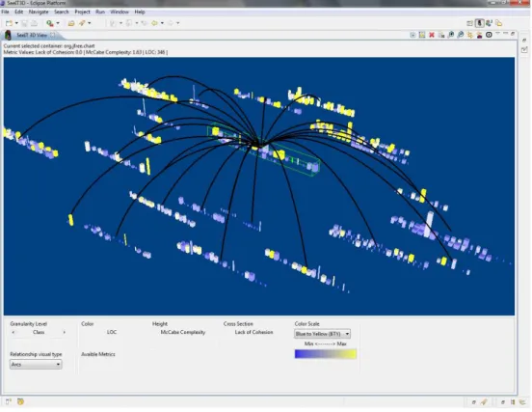
Task: Minimize the SeeIT 3D view panel
Action: point(506,33)
